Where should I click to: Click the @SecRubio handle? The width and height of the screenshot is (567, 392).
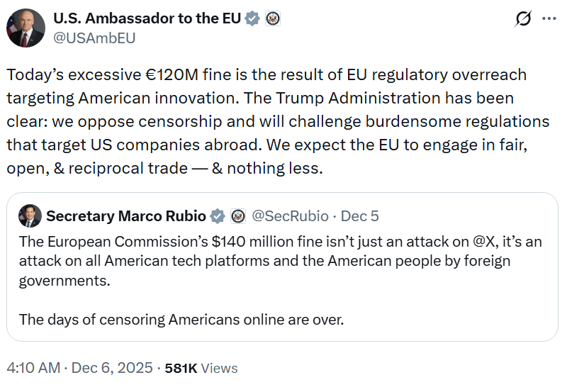coord(291,216)
